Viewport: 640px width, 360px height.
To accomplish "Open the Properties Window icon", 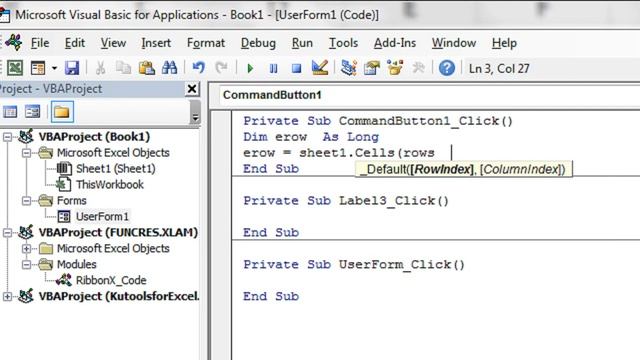I will point(372,68).
